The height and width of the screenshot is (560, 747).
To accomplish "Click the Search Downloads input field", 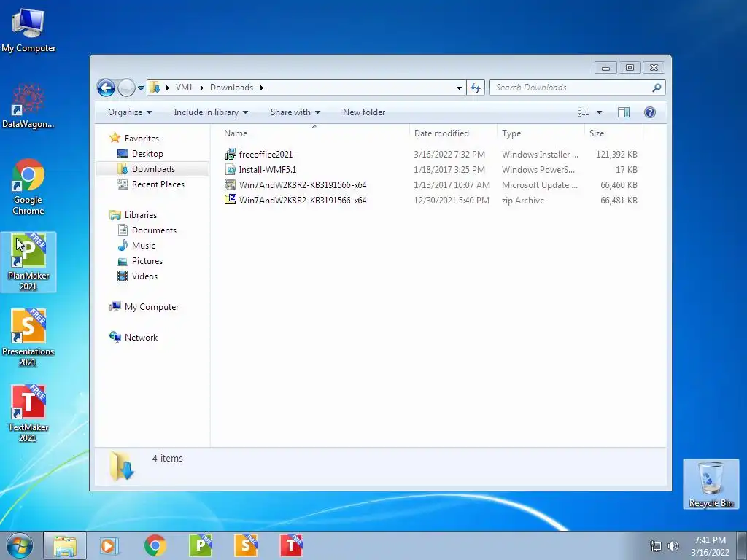I will (x=570, y=87).
